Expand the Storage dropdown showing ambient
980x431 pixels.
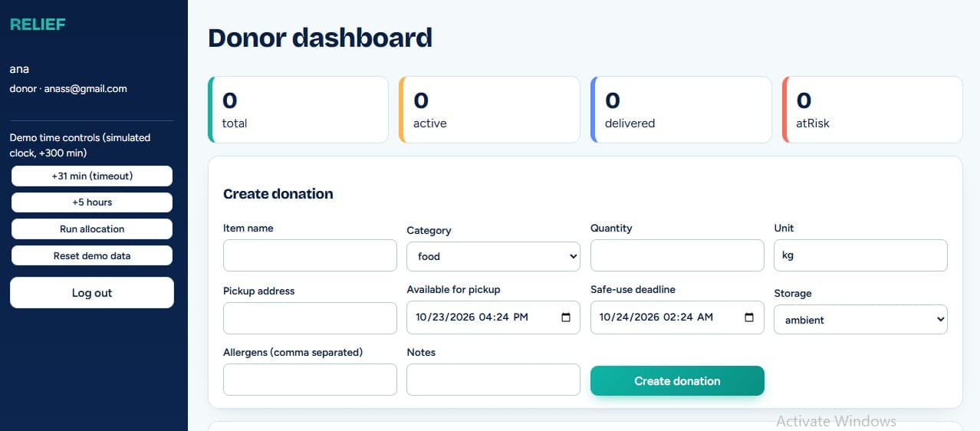[860, 320]
